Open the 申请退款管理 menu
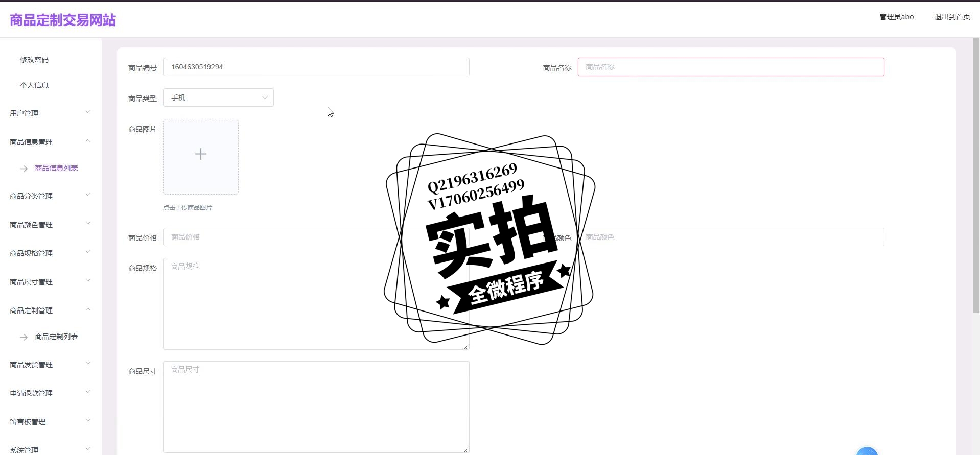Image resolution: width=980 pixels, height=455 pixels. [x=31, y=393]
